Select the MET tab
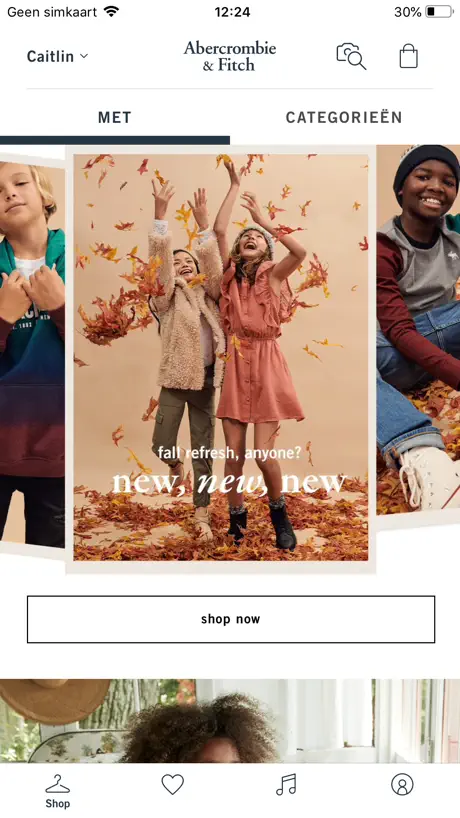This screenshot has height=818, width=460. 115,117
